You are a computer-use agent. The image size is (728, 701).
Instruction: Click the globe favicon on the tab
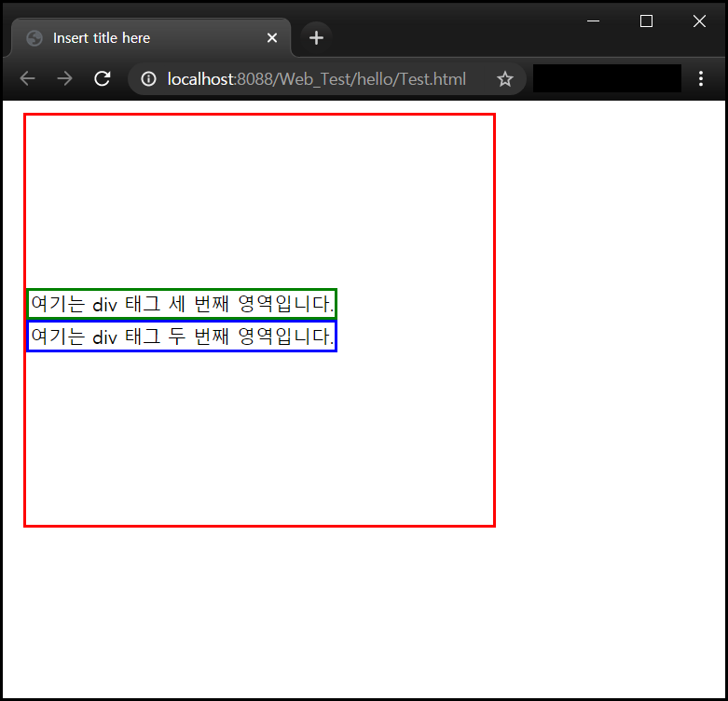[x=34, y=38]
